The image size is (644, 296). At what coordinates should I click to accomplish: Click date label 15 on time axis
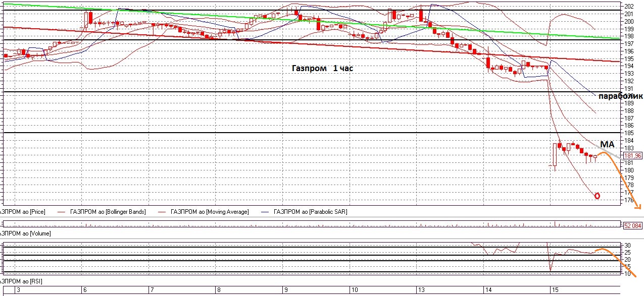(x=555, y=290)
